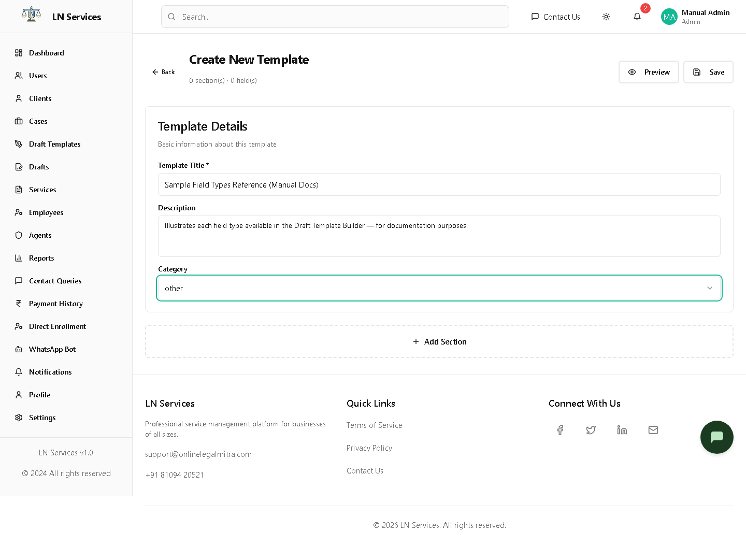Click support@onlinelegalmitra.com email text
The width and height of the screenshot is (746, 560).
(x=198, y=454)
